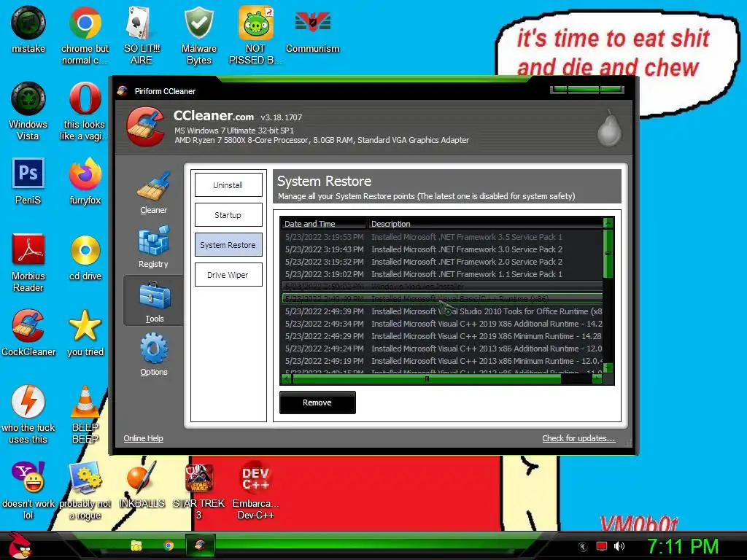Switch to the Startup tab
The height and width of the screenshot is (560, 747).
click(x=228, y=215)
